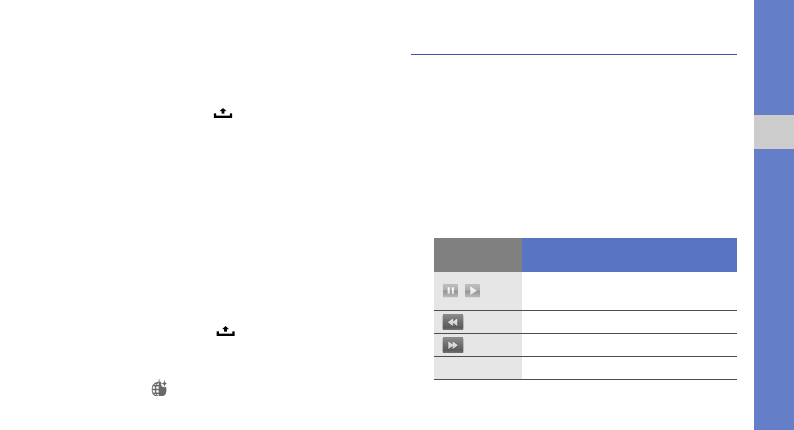Screen dimensions: 794x430
Task: Select the fast-forward double-arrow icon
Action: (x=453, y=345)
